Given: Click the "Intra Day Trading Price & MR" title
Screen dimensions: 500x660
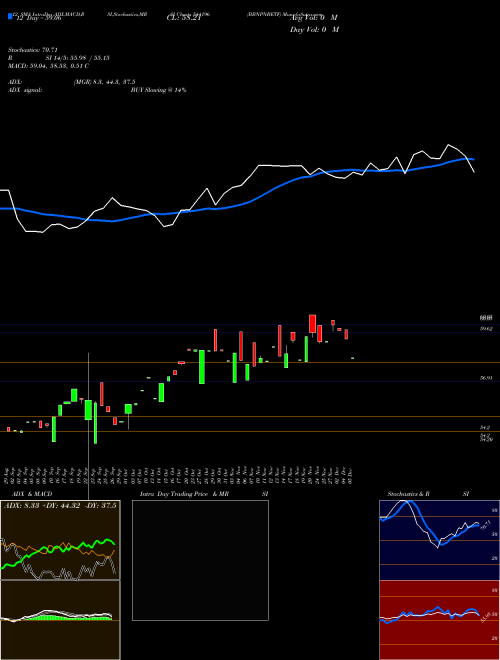Looking at the screenshot, I should 184,494.
